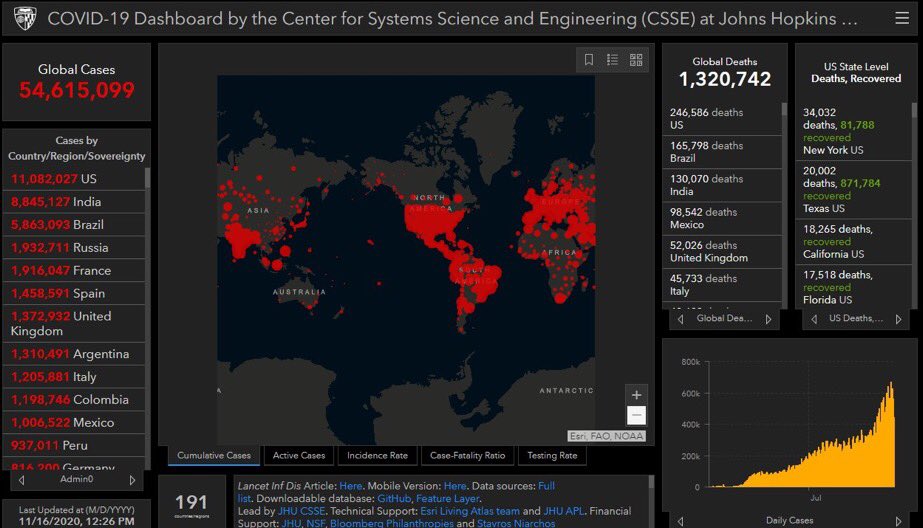
Task: Click Mexico entry showing 98,542 deaths
Action: click(x=722, y=218)
